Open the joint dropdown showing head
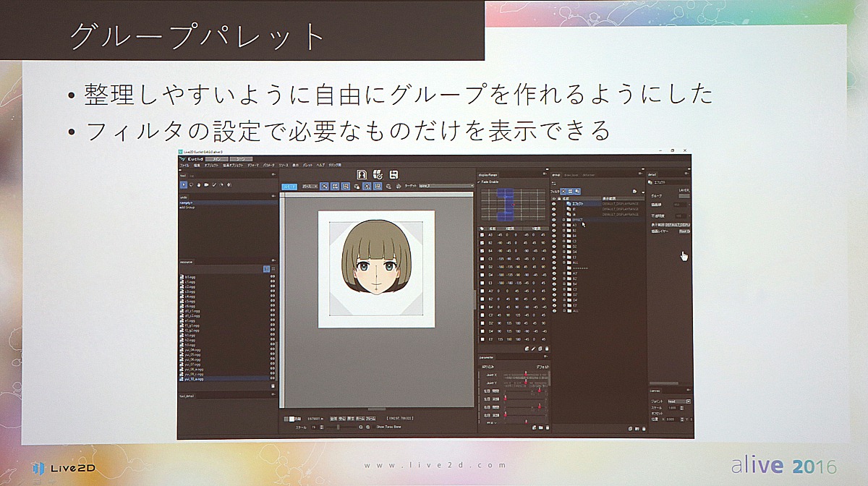The height and width of the screenshot is (486, 868). (x=678, y=401)
